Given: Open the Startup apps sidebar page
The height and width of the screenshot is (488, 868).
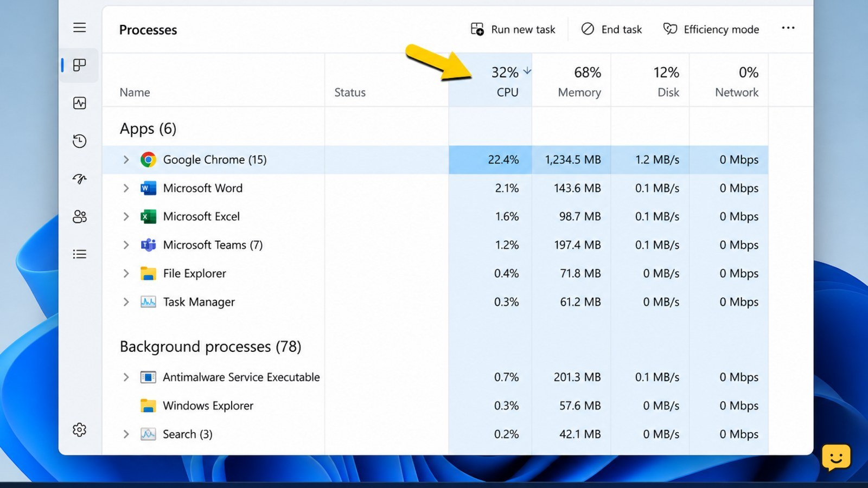Looking at the screenshot, I should pos(79,179).
